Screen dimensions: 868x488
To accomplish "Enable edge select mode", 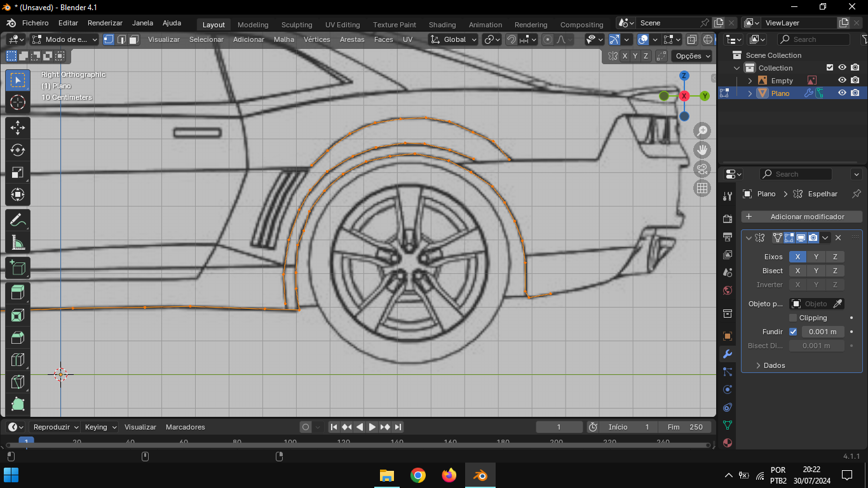I will coord(121,39).
